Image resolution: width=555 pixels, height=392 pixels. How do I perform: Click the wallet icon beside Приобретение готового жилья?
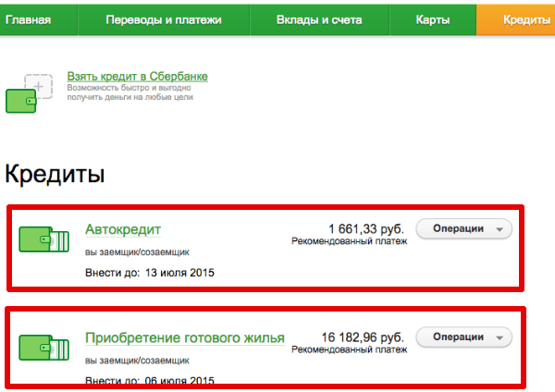click(x=43, y=348)
